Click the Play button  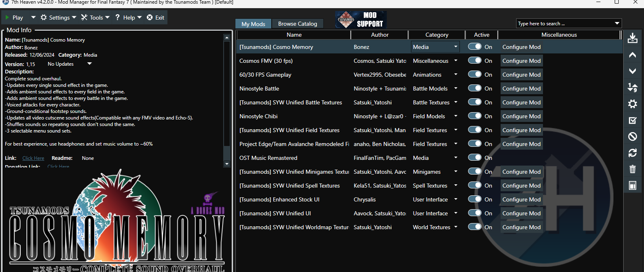click(x=14, y=18)
